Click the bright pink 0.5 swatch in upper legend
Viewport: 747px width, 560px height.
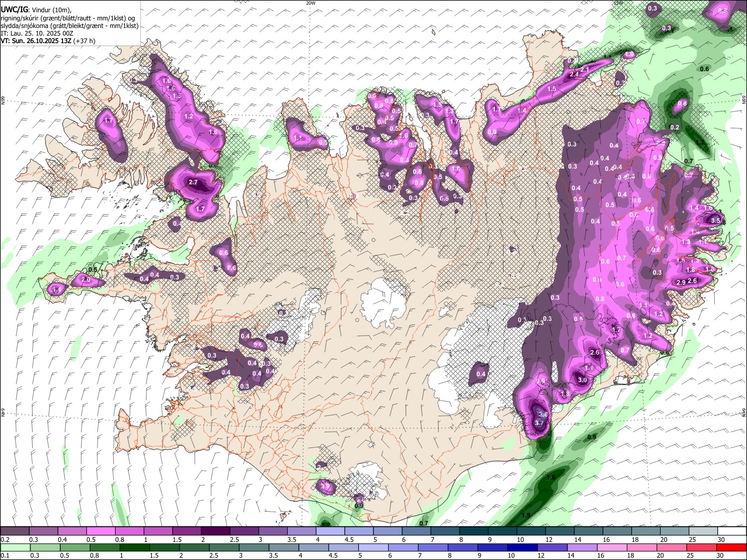(100, 531)
